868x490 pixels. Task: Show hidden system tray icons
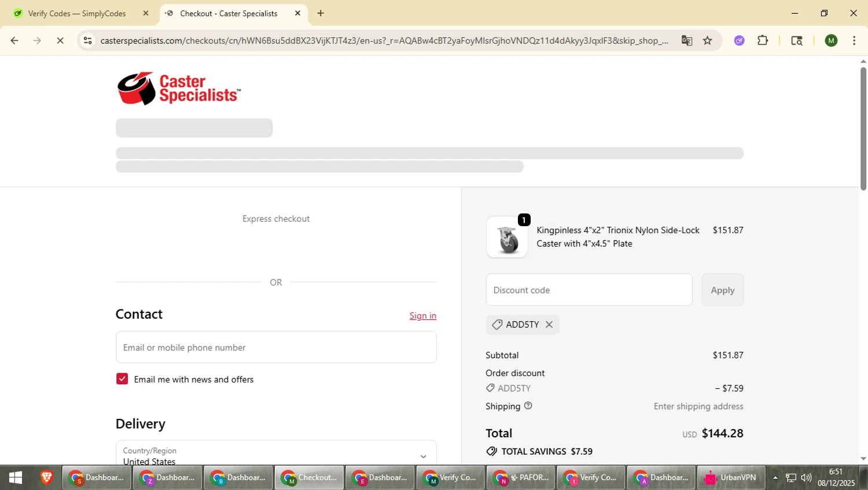(x=775, y=477)
